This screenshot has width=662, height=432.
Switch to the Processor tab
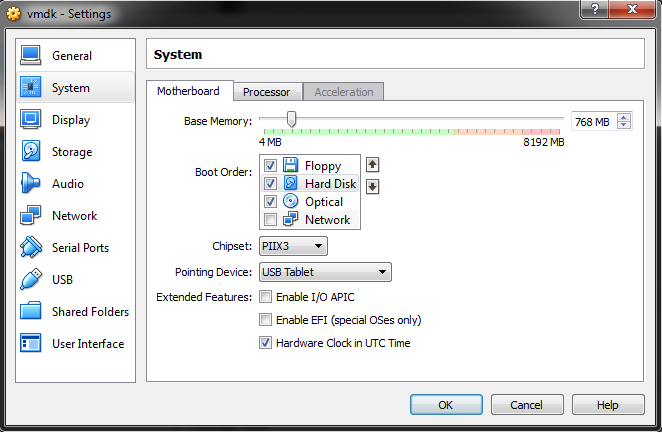coord(266,92)
